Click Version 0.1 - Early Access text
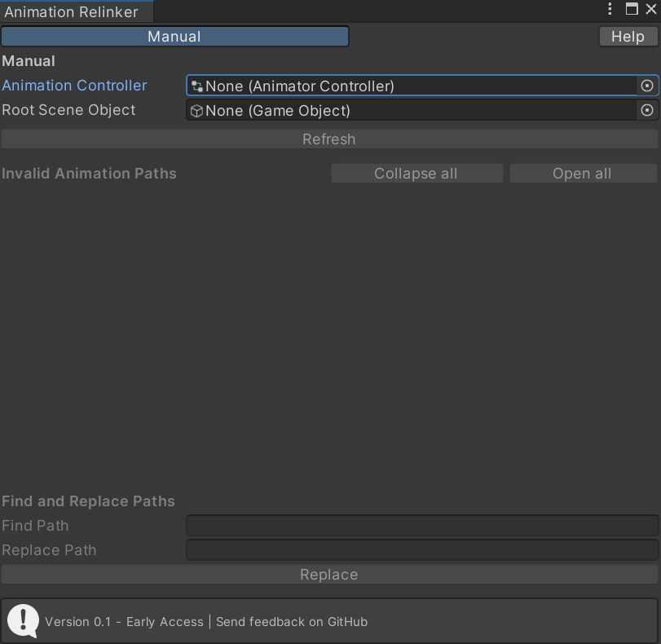Screen dimensions: 661x644 point(125,622)
